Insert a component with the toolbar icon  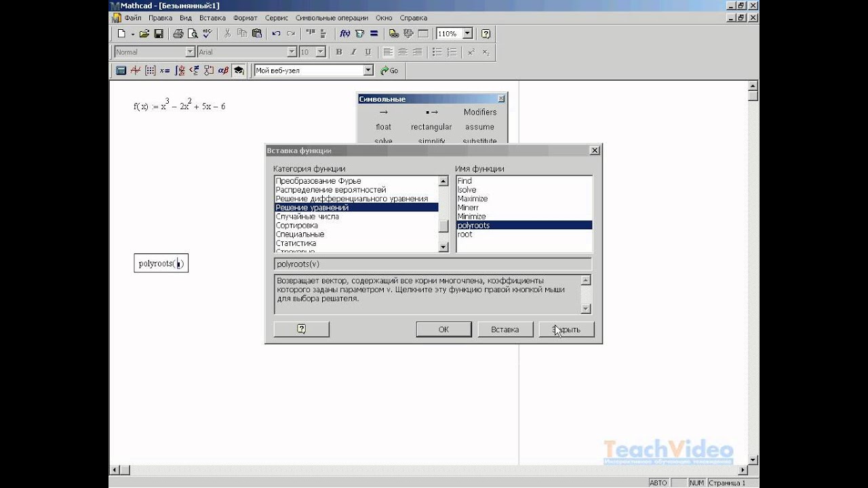(x=408, y=33)
